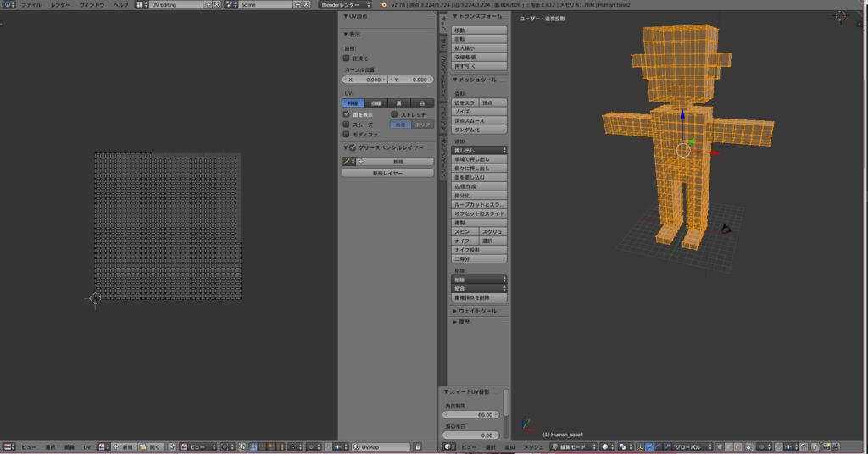This screenshot has height=454, width=868.
Task: Click the pin image icon
Action: pyautogui.click(x=172, y=447)
